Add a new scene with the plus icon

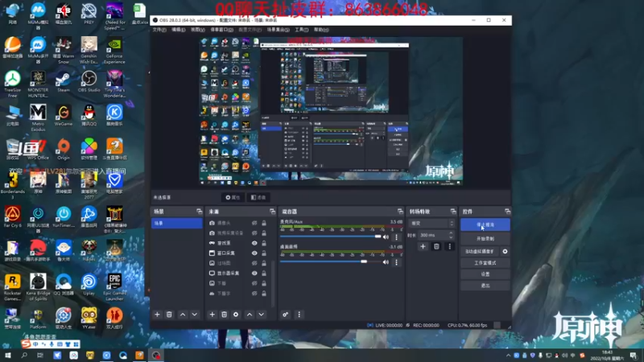[x=157, y=315]
